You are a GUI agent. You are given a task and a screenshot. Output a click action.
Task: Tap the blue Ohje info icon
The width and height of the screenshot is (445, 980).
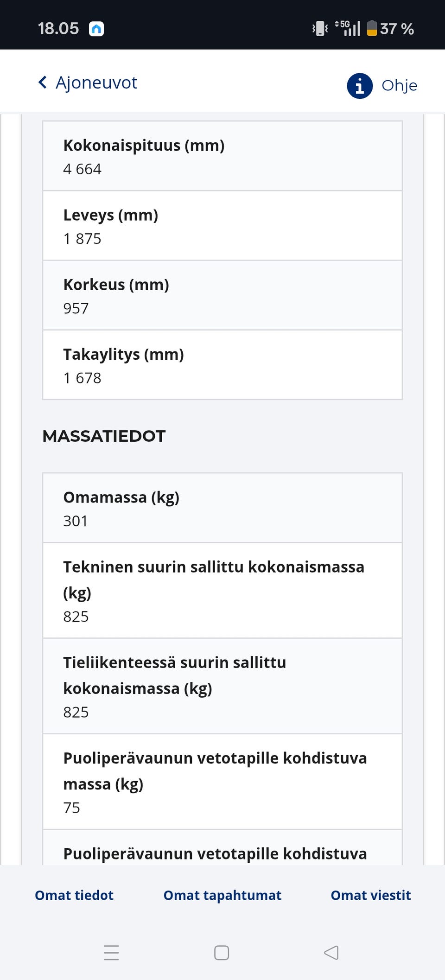(359, 85)
